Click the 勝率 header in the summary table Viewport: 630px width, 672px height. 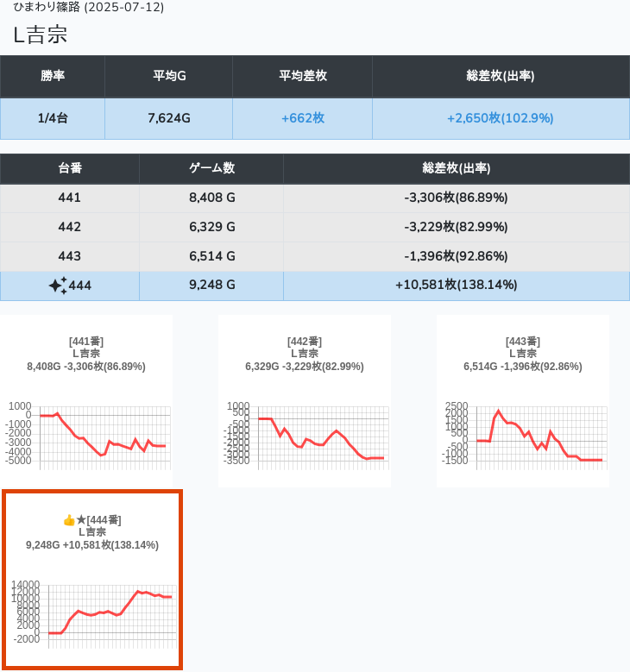[53, 76]
